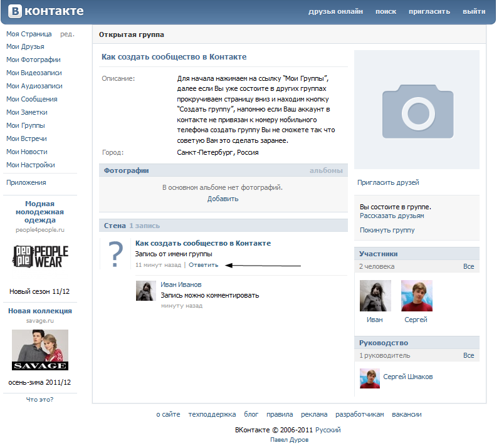Click the 11 минут назад timestamp
499x448 pixels.
(159, 266)
